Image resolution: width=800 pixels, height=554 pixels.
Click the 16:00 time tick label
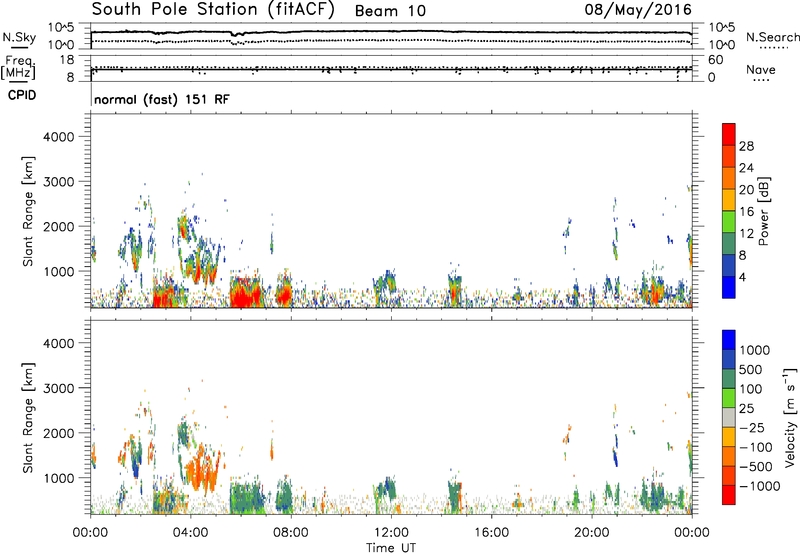click(491, 533)
